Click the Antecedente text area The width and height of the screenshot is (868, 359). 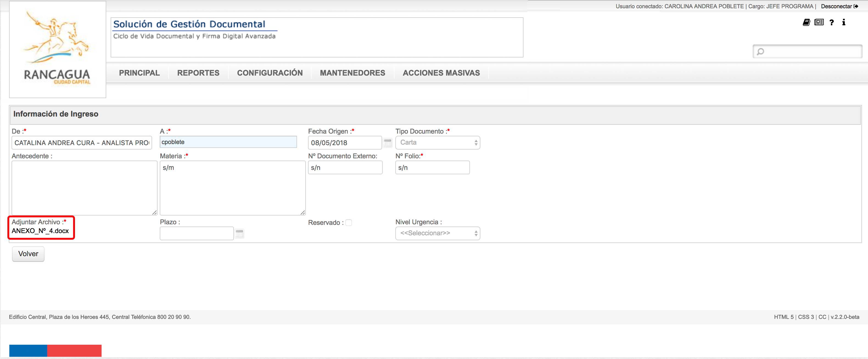(x=85, y=188)
